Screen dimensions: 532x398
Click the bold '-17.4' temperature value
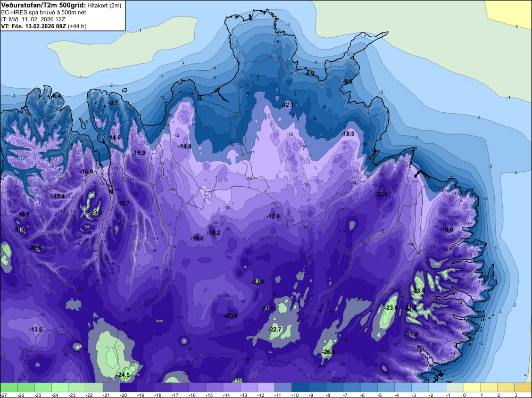(59, 196)
